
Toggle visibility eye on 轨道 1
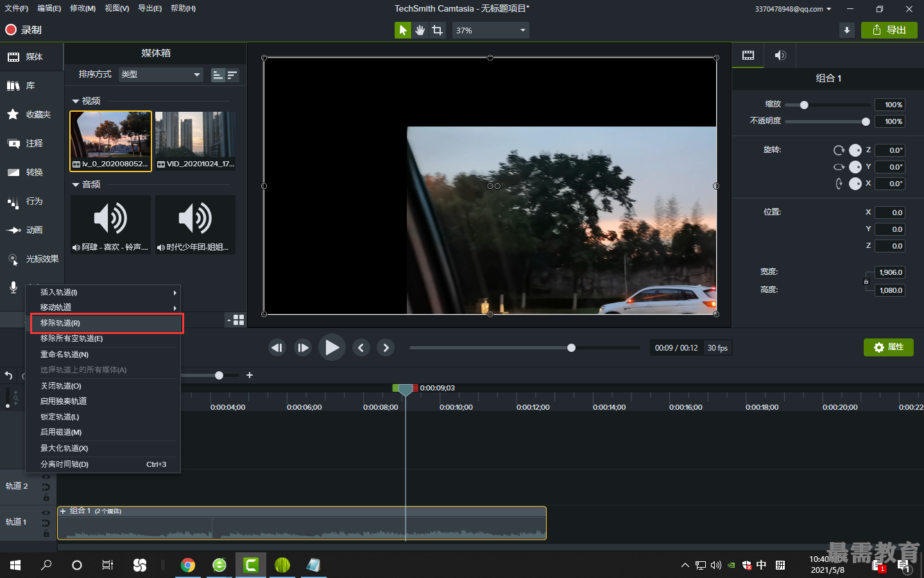[46, 513]
